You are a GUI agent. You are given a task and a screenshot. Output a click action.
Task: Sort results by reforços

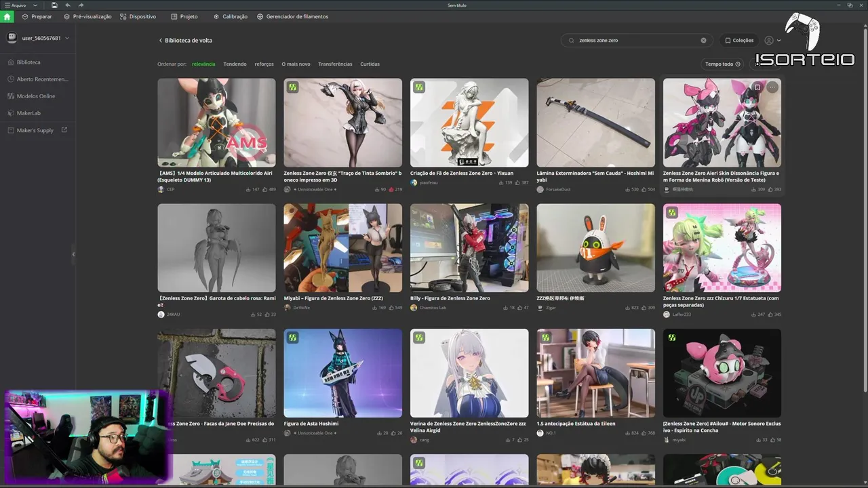(264, 64)
